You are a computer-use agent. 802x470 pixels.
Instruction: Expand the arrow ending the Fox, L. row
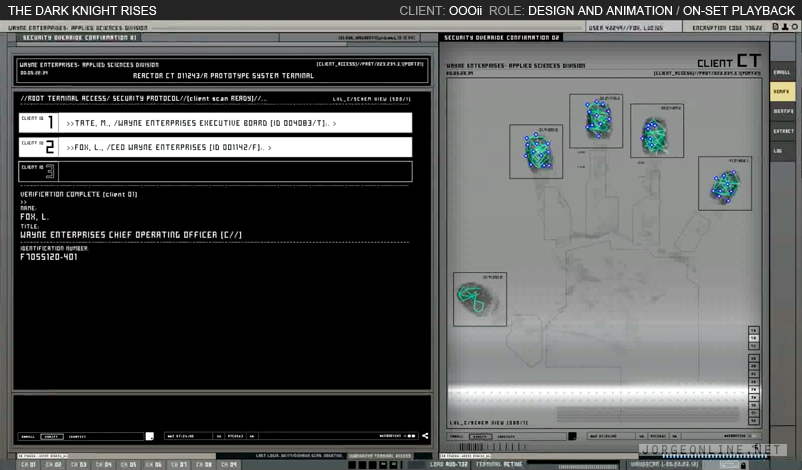coord(270,147)
